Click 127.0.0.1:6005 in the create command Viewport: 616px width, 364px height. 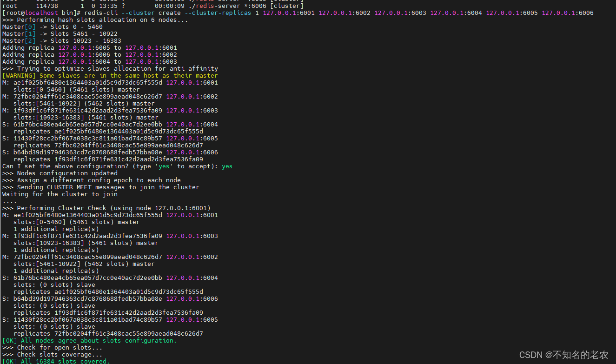click(512, 13)
